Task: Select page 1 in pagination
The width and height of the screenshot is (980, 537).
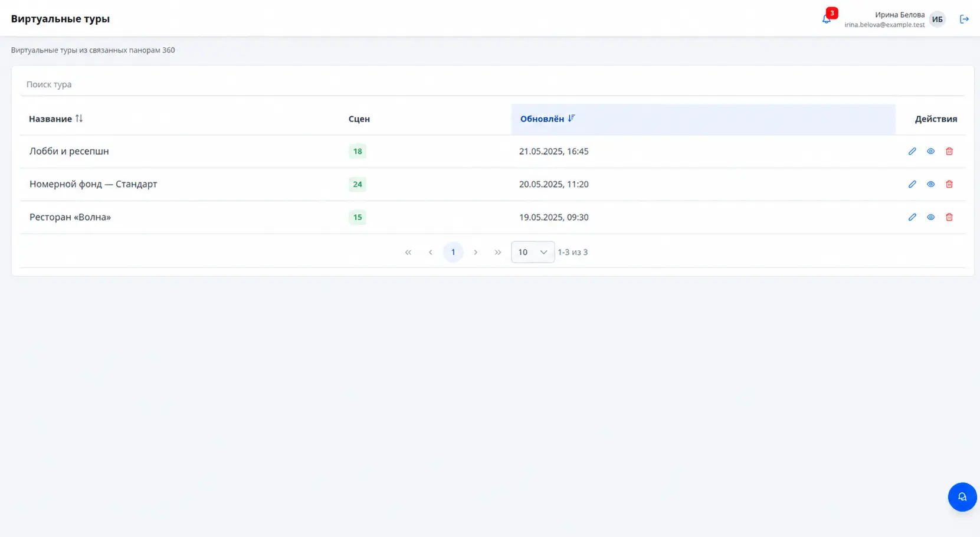Action: point(453,252)
